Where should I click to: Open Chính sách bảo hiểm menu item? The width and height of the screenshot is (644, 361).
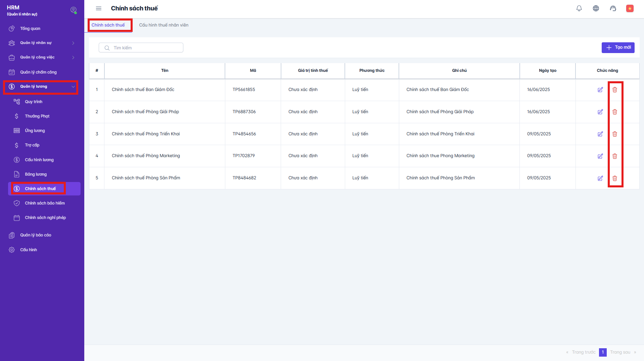45,203
